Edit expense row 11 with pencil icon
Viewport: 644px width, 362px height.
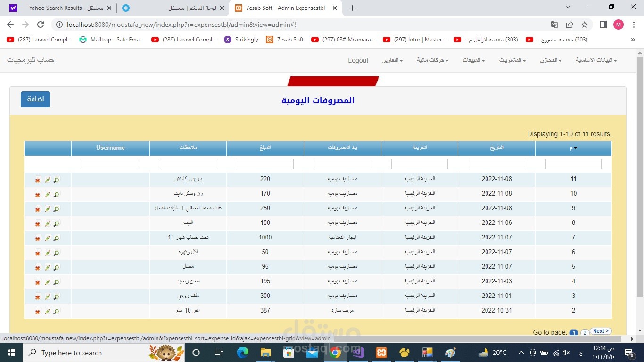pos(48,180)
